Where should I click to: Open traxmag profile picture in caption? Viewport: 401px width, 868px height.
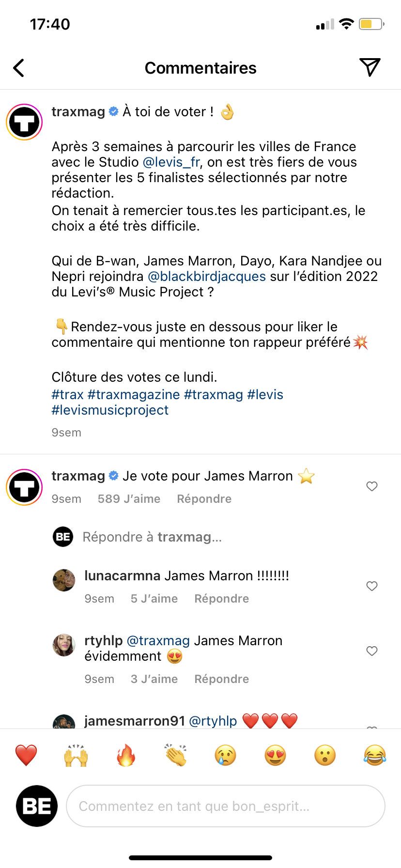(24, 122)
